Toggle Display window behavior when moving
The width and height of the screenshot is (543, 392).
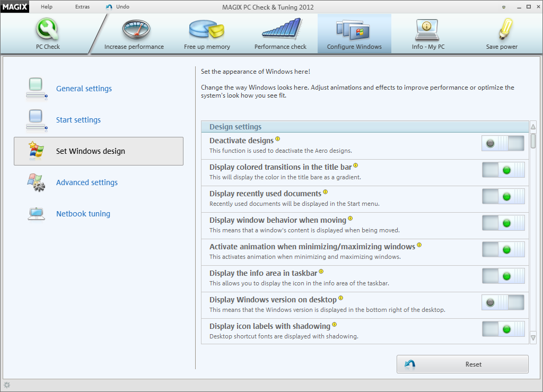click(504, 223)
